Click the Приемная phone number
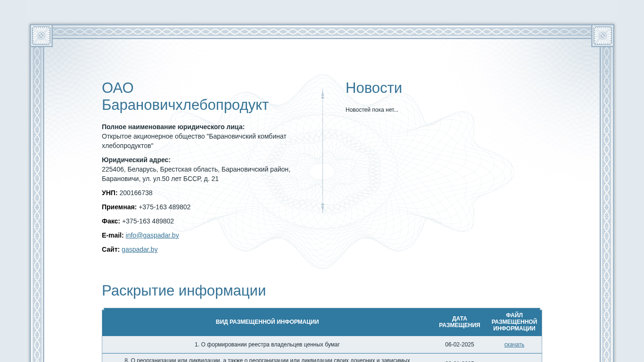This screenshot has height=362, width=644. click(165, 207)
